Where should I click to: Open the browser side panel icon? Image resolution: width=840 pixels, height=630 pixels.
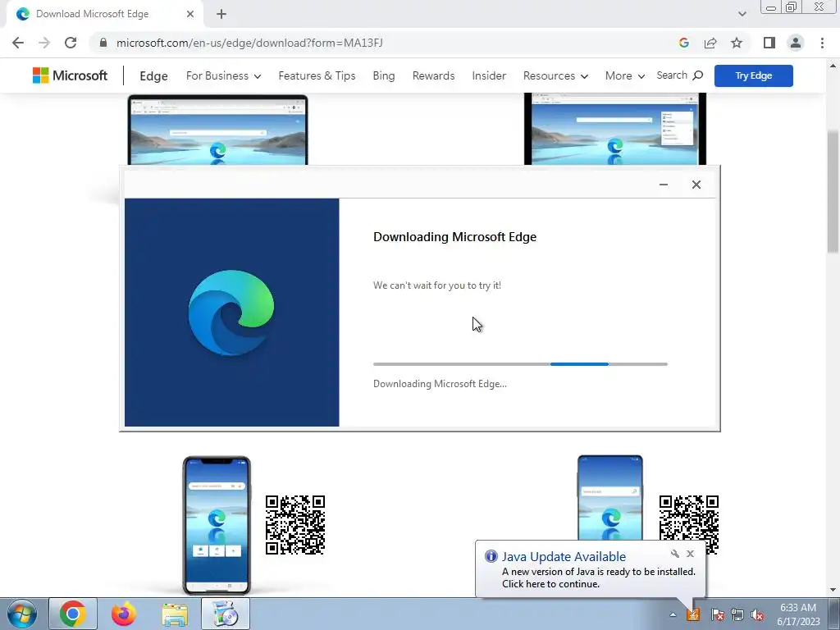pyautogui.click(x=769, y=43)
